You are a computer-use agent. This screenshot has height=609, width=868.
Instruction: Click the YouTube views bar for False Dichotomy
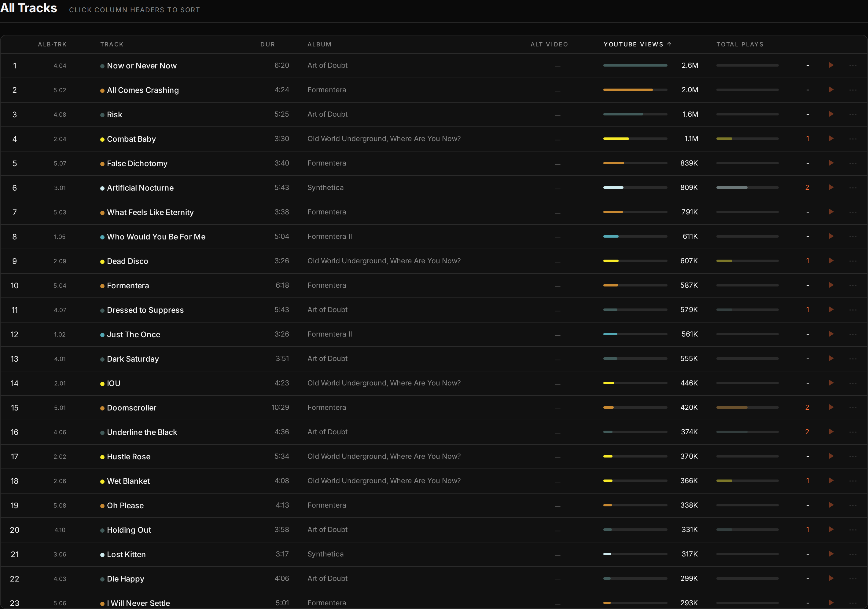pyautogui.click(x=635, y=163)
